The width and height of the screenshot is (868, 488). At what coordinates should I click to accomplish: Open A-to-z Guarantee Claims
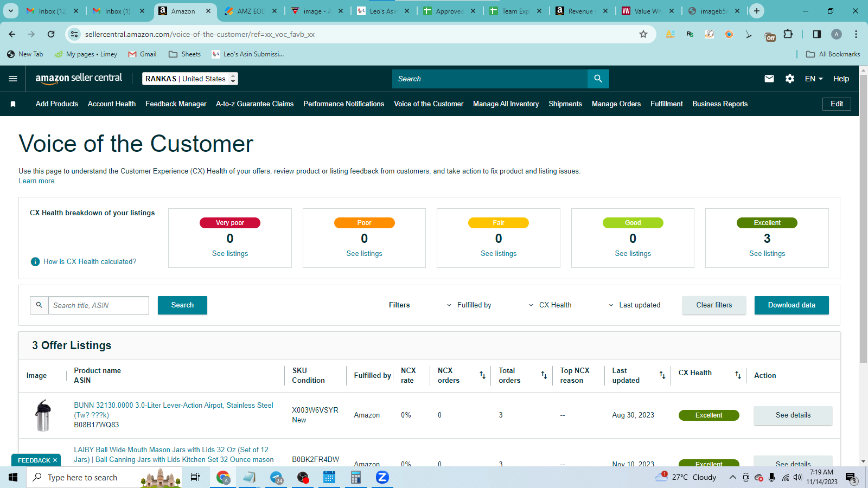click(254, 104)
